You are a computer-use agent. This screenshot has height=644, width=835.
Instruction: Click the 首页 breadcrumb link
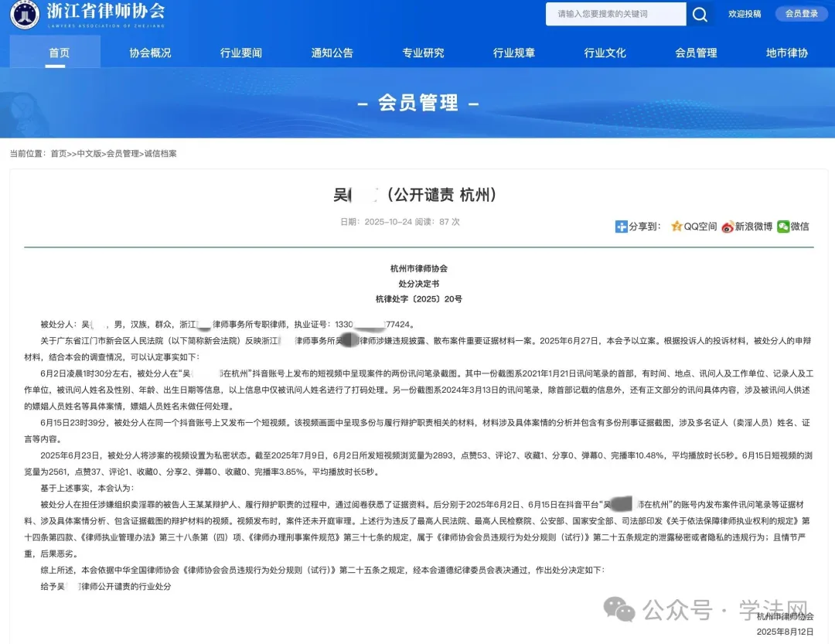59,153
